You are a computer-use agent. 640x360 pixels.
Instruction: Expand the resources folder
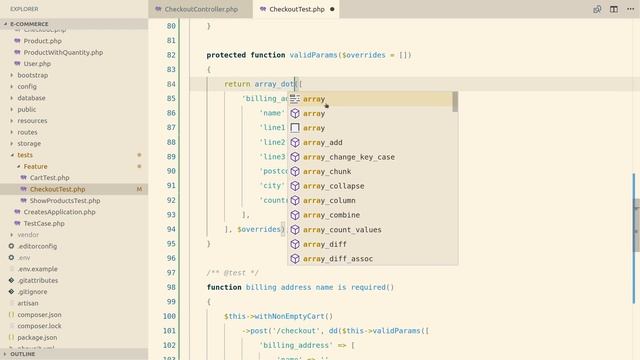coord(32,121)
